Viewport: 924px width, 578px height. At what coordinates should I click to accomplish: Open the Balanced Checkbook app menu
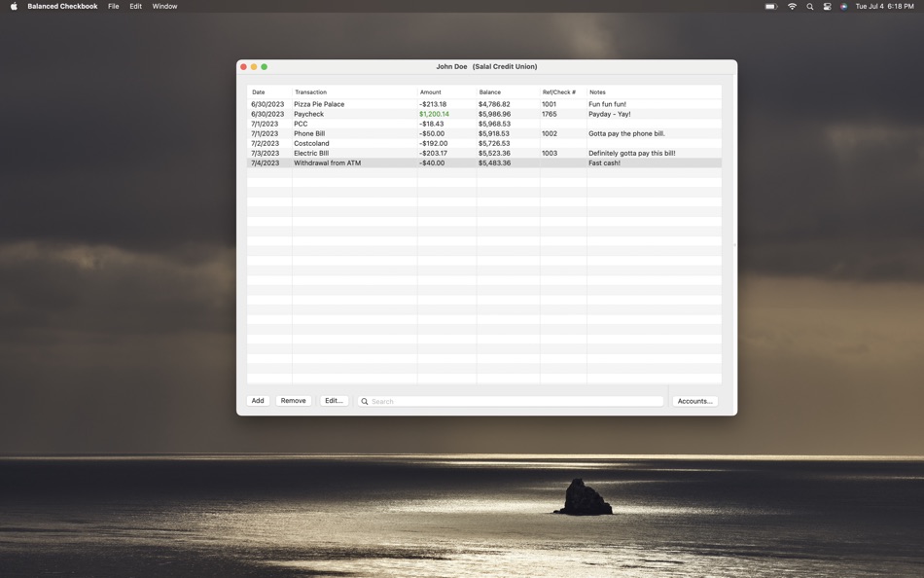pyautogui.click(x=62, y=6)
